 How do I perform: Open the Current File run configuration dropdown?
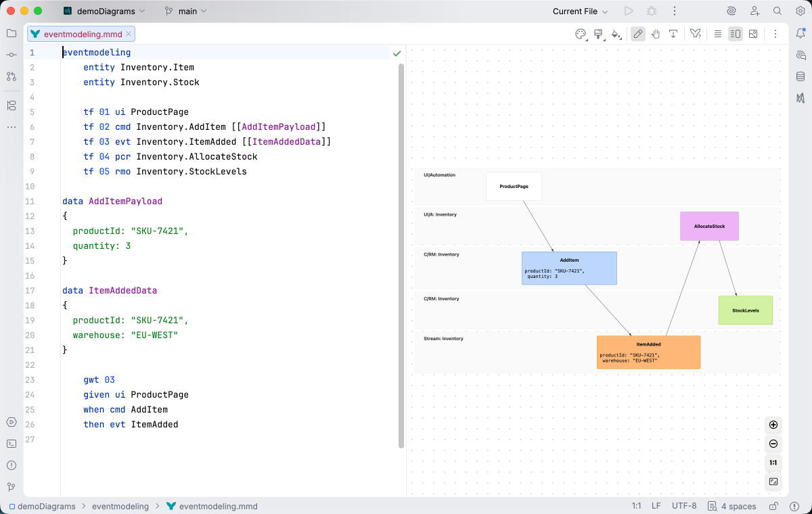[x=580, y=11]
